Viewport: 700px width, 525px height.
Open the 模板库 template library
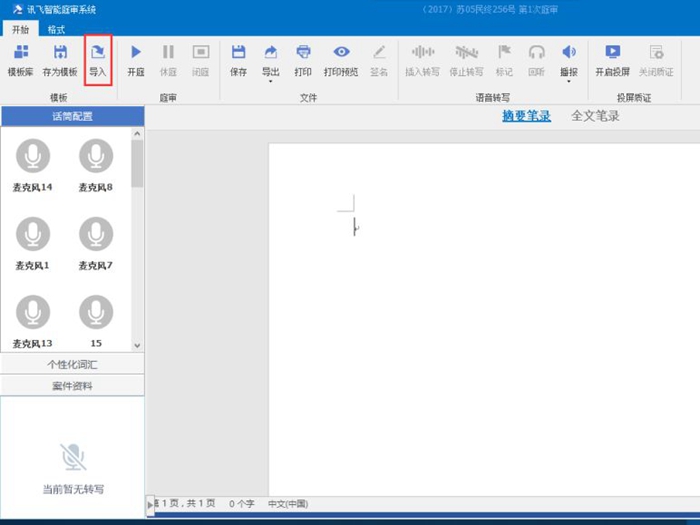21,59
